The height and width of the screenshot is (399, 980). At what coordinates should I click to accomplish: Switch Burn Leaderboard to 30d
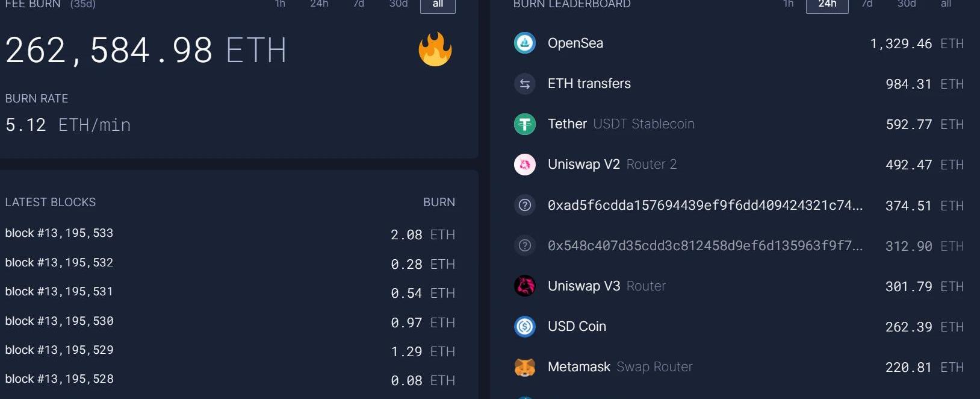point(906,5)
